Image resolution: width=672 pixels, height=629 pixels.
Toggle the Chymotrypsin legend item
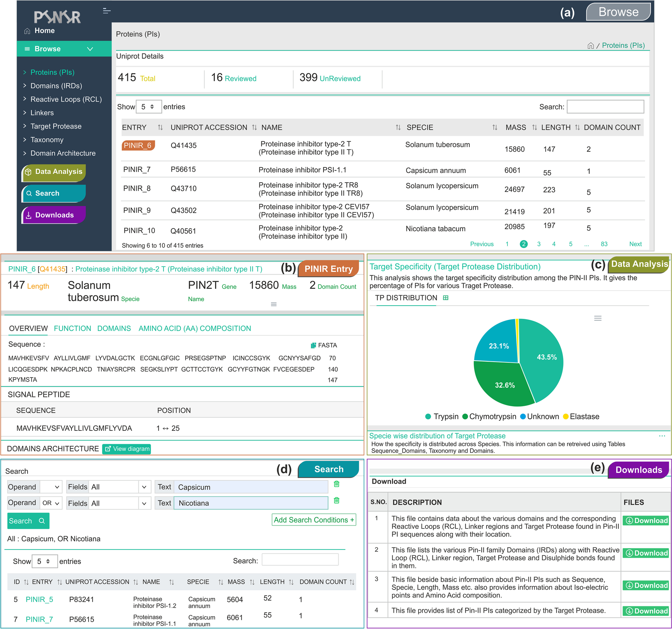tap(489, 417)
